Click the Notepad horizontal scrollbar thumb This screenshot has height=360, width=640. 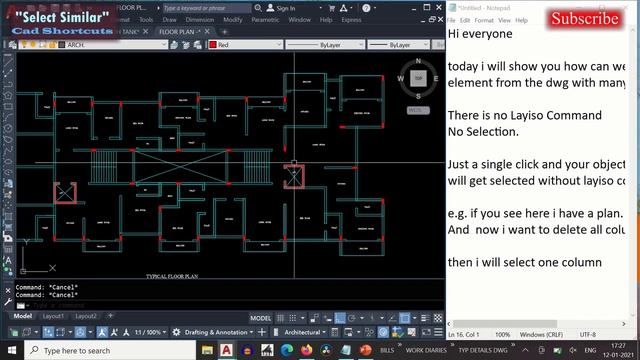505,324
